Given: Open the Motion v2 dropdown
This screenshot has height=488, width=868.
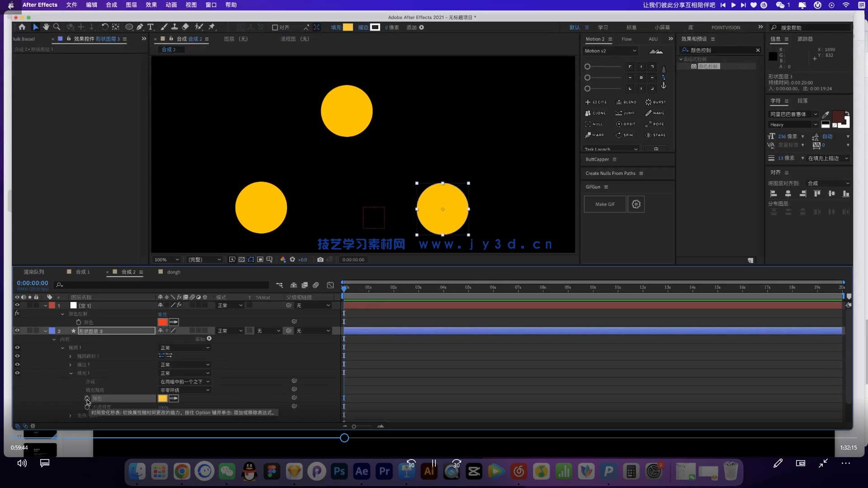Looking at the screenshot, I should 610,51.
